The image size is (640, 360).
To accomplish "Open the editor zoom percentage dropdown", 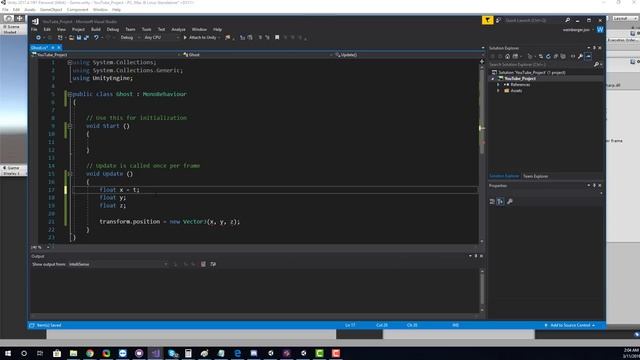I will 40,247.
